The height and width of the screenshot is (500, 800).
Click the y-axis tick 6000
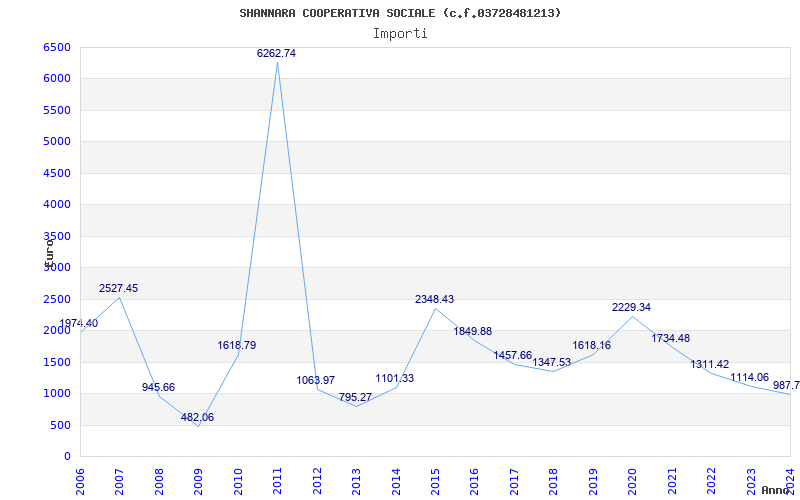[56, 79]
